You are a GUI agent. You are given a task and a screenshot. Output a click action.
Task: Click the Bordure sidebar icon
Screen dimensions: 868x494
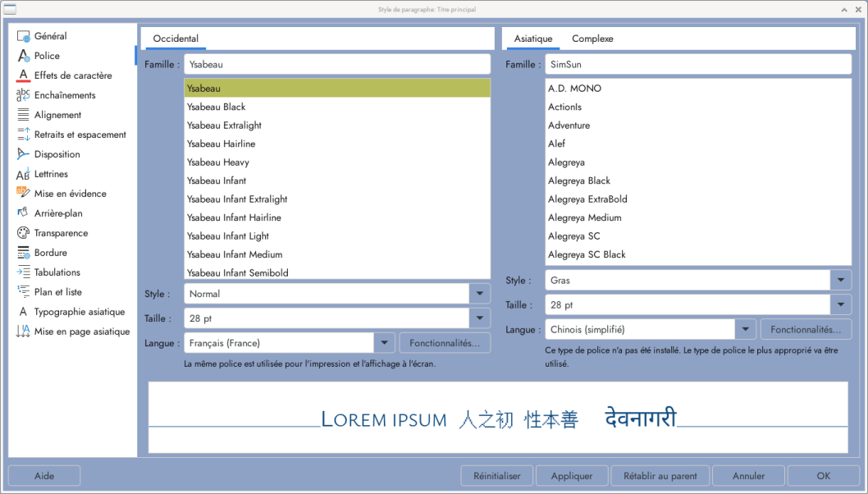click(23, 253)
